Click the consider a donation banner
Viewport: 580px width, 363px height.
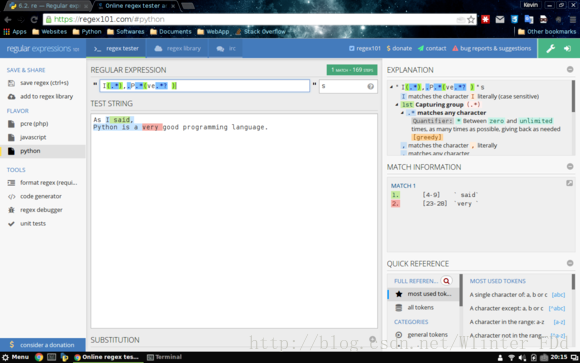pos(43,345)
